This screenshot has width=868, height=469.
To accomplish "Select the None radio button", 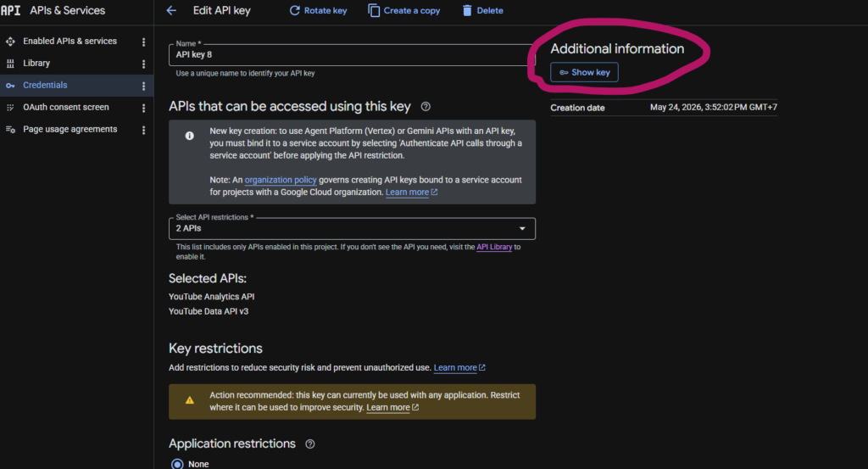I will (x=177, y=464).
